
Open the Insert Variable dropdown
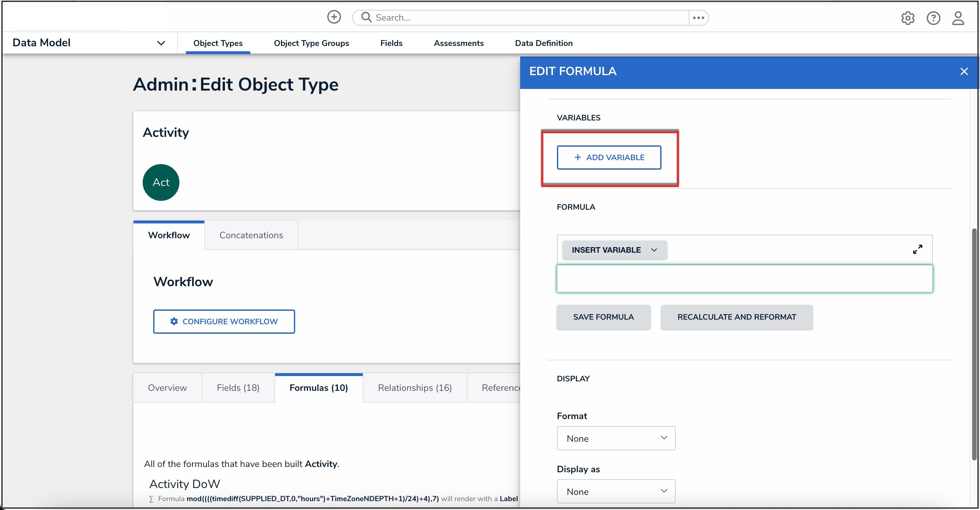point(614,250)
